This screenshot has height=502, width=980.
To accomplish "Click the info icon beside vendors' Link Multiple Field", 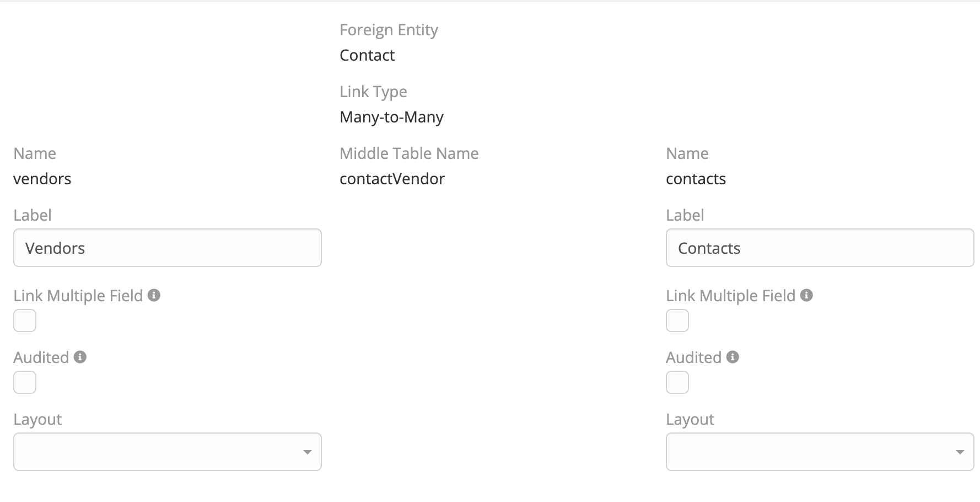I will coord(154,295).
